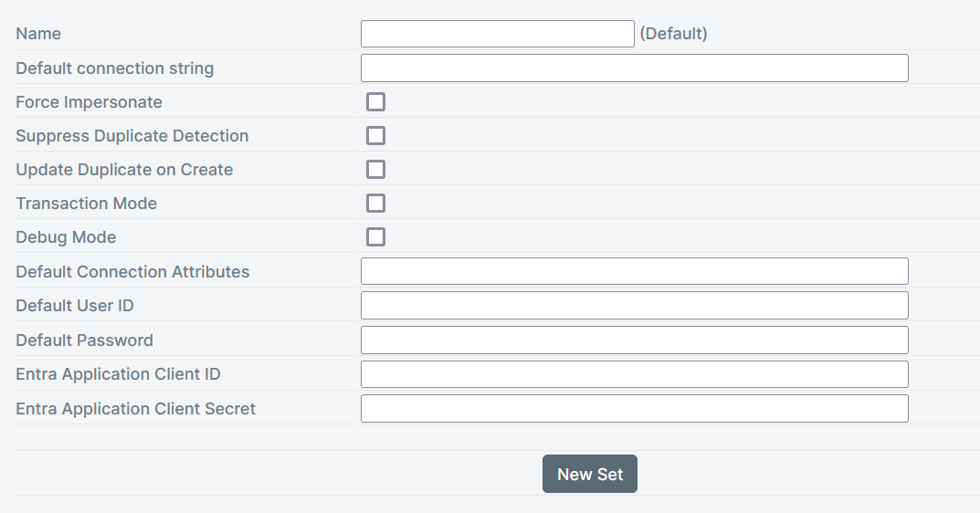Toggle Update Duplicate on Create checkbox
The image size is (980, 513).
point(375,170)
